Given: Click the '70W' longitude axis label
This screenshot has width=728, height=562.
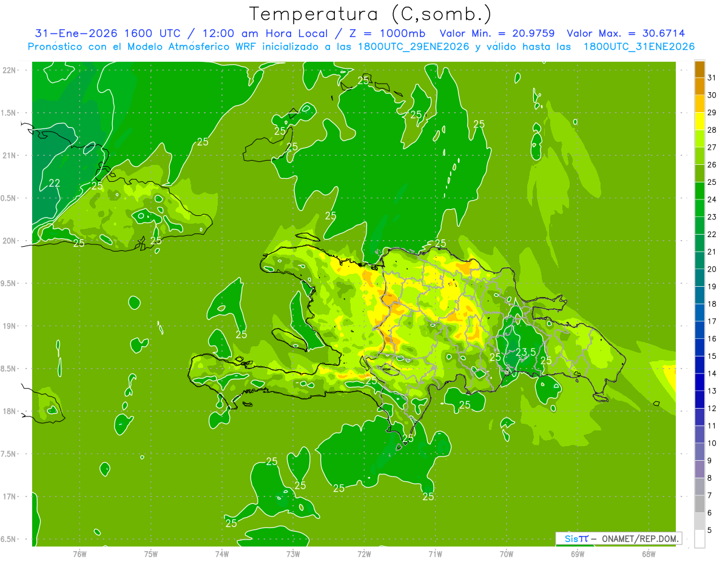Looking at the screenshot, I should 506,554.
